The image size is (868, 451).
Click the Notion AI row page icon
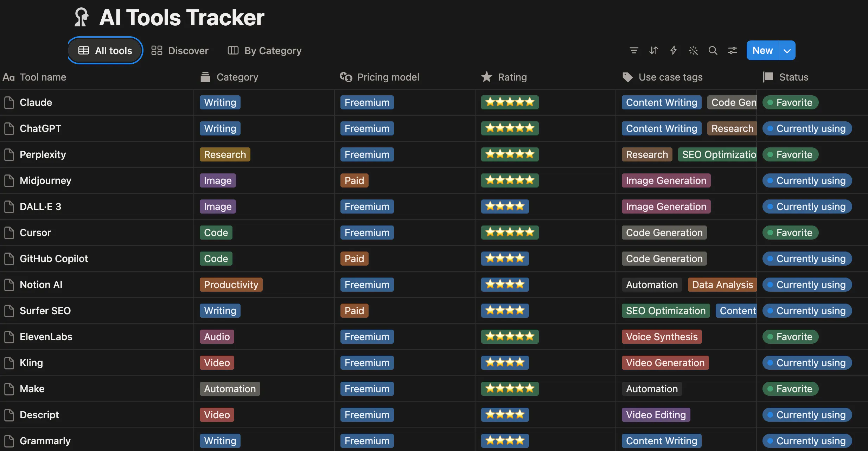coord(9,285)
